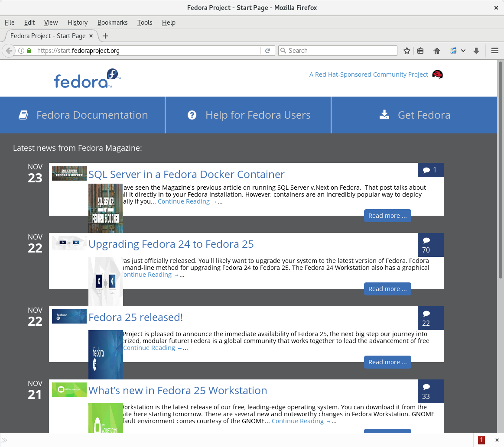The image size is (504, 447).
Task: Click the Fedora 25 released small thumbnail
Action: [x=69, y=317]
